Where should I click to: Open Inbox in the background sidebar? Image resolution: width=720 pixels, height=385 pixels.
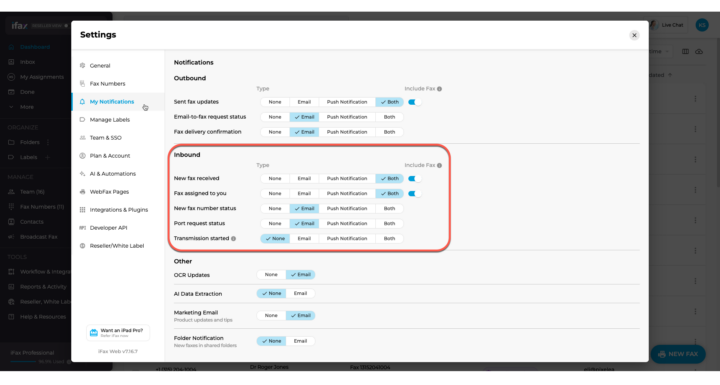(x=27, y=62)
